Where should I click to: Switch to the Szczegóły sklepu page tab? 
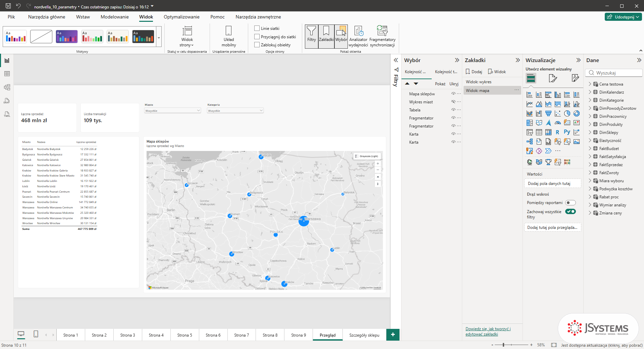point(364,335)
